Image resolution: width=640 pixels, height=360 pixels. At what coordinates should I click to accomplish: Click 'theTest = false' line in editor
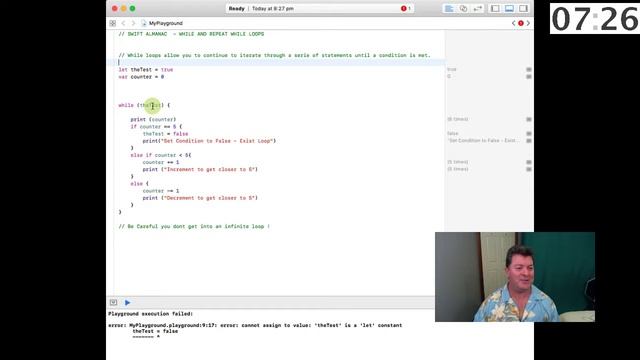pos(165,134)
